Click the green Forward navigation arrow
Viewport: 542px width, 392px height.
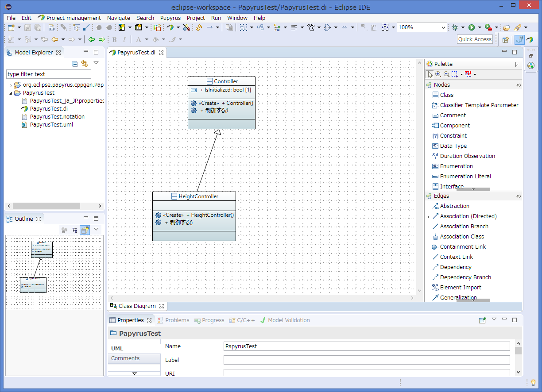click(101, 39)
